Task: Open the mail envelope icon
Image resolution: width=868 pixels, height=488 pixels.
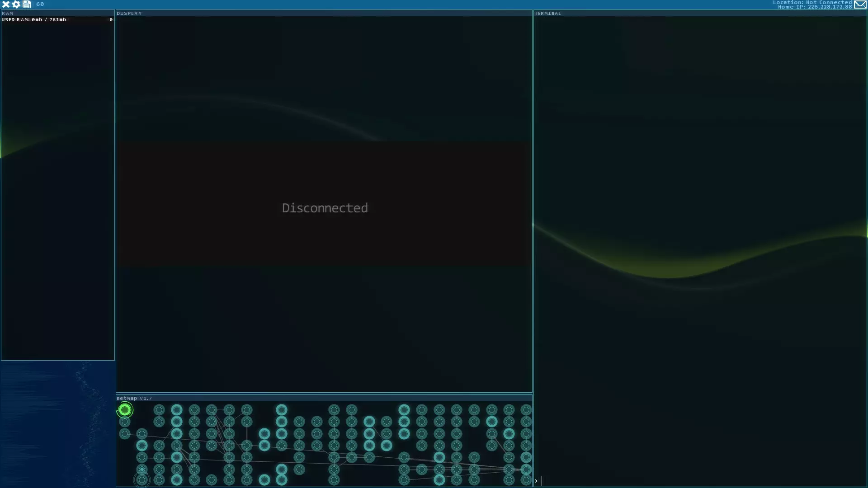Action: pos(860,5)
